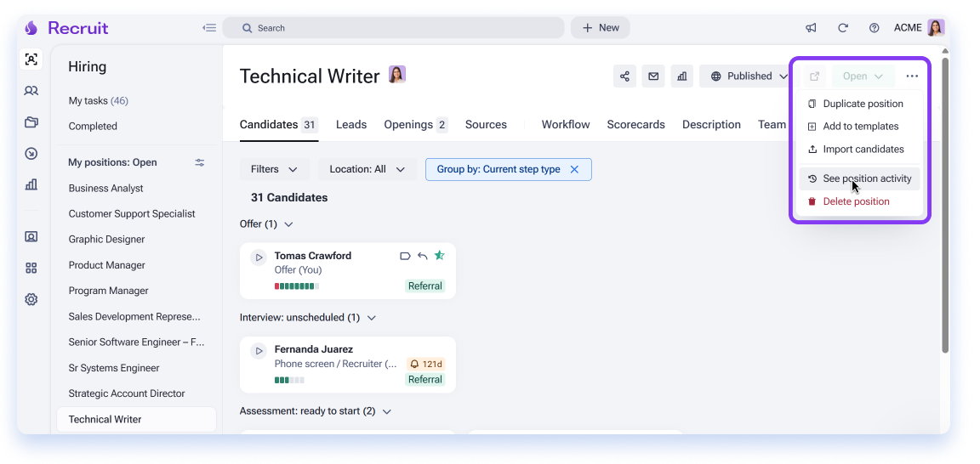Image resolution: width=980 pixels, height=464 pixels.
Task: Open settings gear in left rail
Action: pyautogui.click(x=31, y=299)
